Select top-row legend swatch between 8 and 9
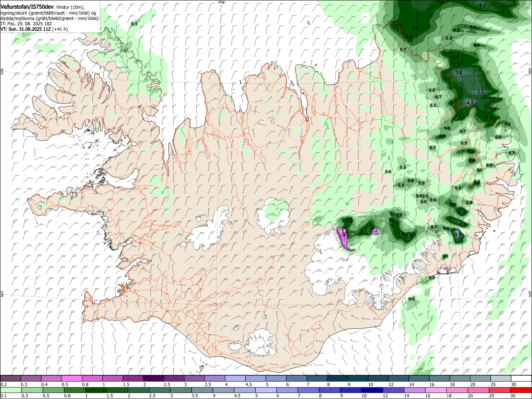This screenshot has width=532, height=399. [x=337, y=379]
